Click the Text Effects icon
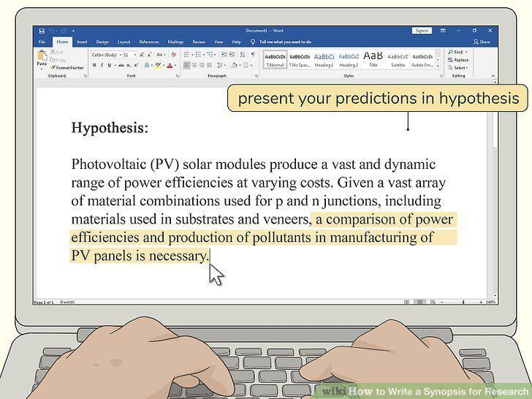532x399 pixels. pos(147,65)
